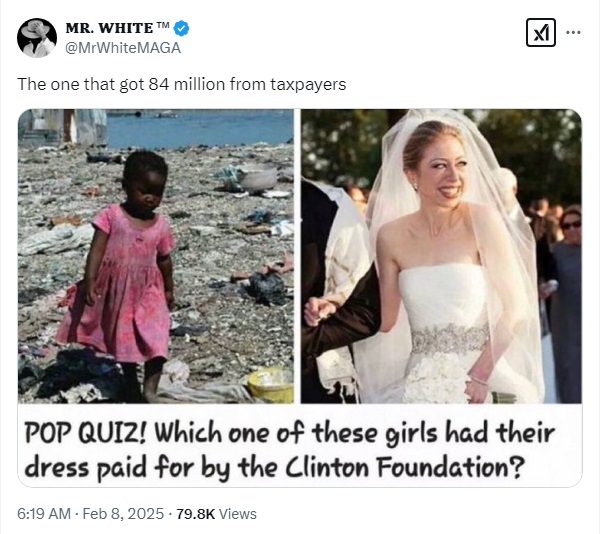Screen dimensions: 601x534
Task: Click the blue verified badge
Action: point(181,28)
